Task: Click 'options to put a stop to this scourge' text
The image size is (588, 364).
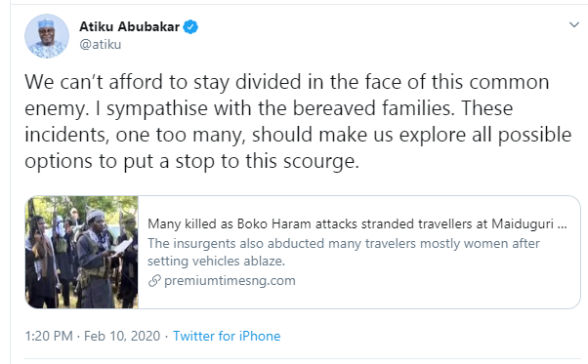Action: pyautogui.click(x=192, y=161)
